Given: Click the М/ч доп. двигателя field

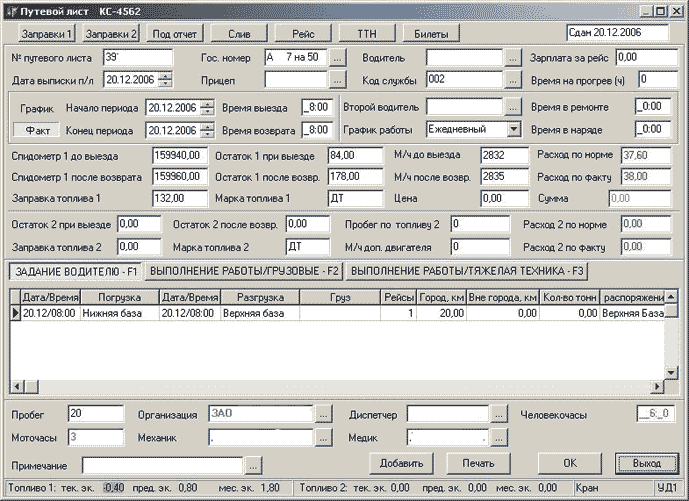Looking at the screenshot, I should click(x=480, y=247).
